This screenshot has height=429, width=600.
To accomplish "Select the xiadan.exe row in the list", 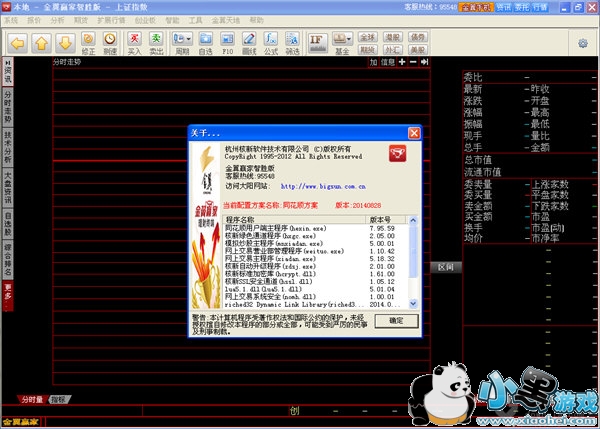I will (x=316, y=259).
